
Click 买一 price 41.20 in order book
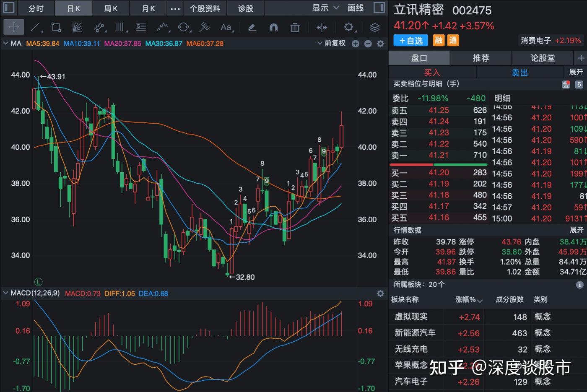pyautogui.click(x=439, y=172)
